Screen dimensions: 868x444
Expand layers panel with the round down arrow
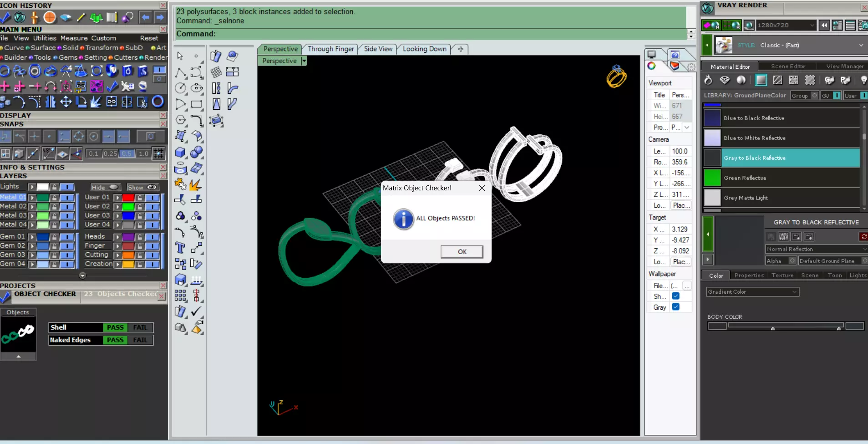[x=82, y=276]
